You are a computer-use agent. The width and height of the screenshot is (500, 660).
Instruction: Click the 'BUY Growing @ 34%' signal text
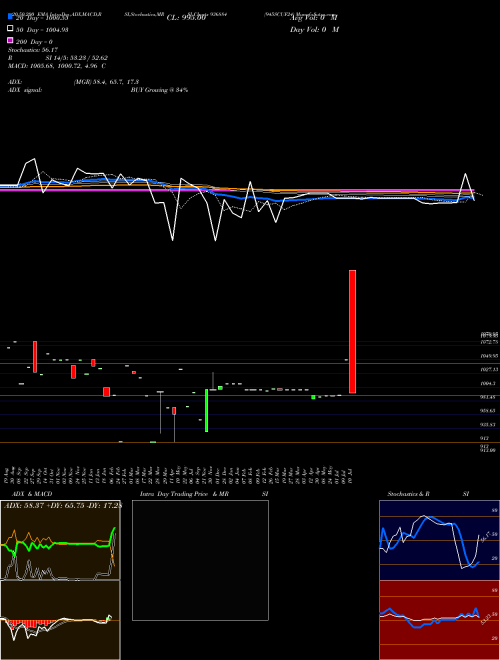[159, 90]
